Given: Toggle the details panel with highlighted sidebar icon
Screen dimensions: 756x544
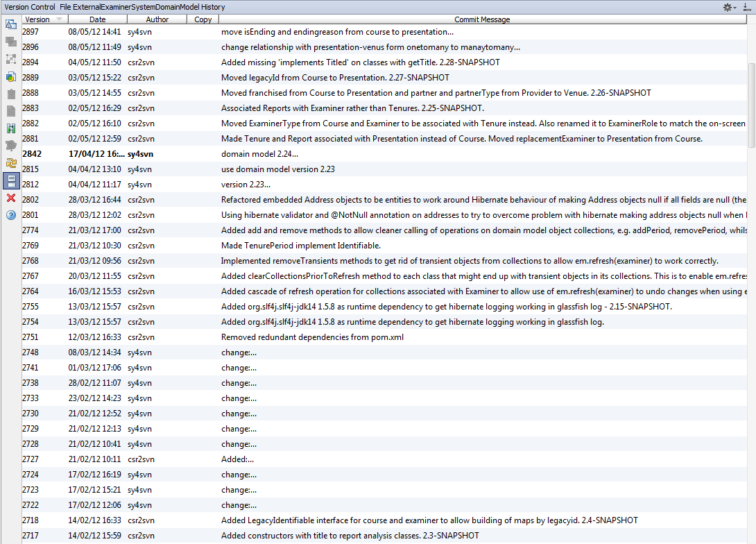Looking at the screenshot, I should click(x=10, y=181).
